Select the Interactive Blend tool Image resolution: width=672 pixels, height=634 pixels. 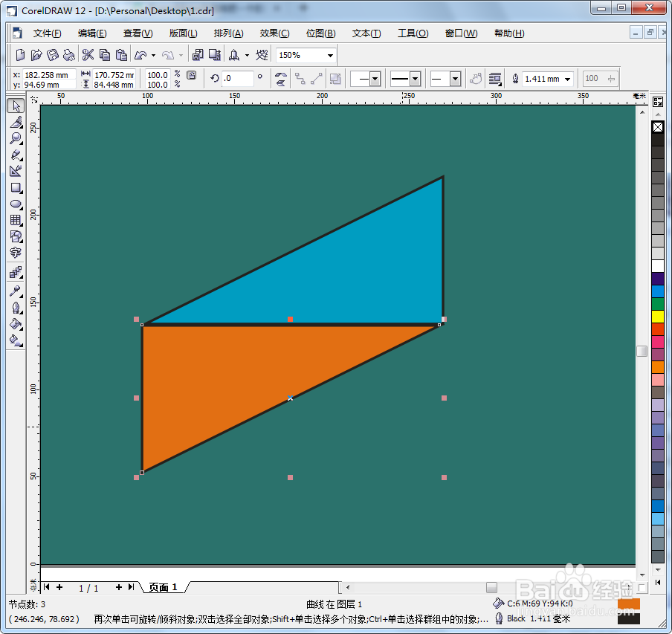(x=16, y=272)
